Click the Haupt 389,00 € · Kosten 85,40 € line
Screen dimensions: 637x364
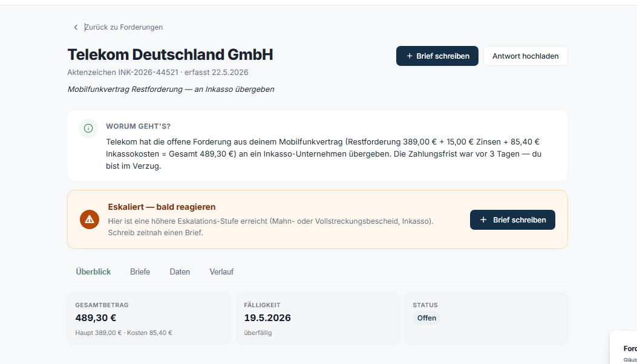(x=123, y=333)
